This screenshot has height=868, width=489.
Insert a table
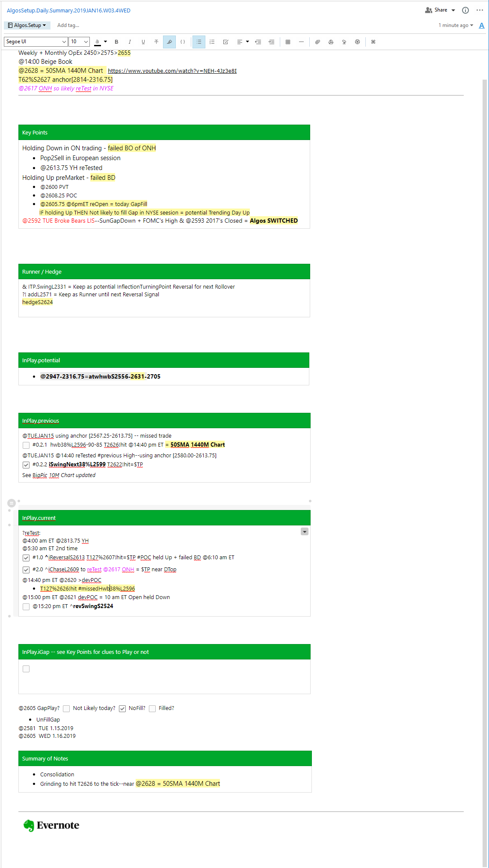click(288, 42)
